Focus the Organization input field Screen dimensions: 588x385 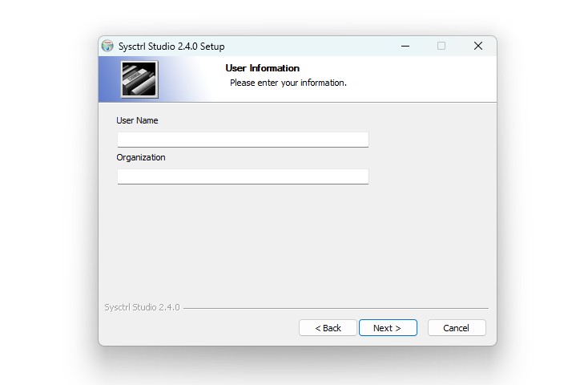[x=243, y=176]
